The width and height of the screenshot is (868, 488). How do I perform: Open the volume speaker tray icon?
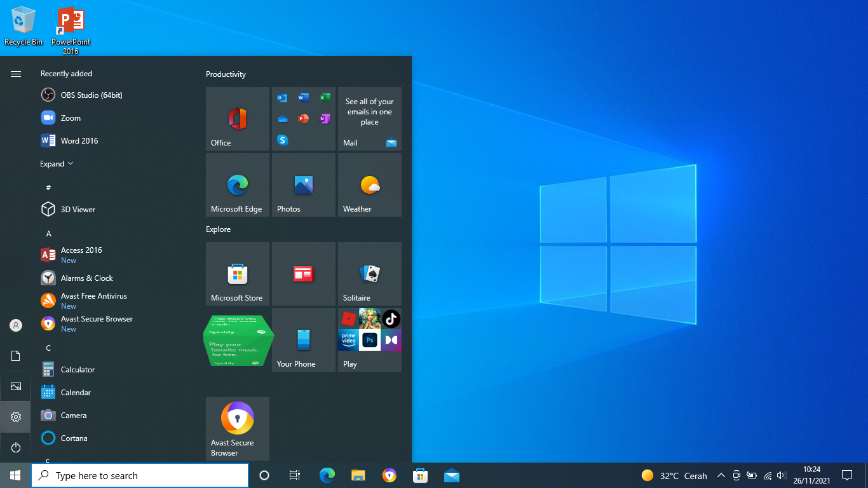tap(782, 475)
